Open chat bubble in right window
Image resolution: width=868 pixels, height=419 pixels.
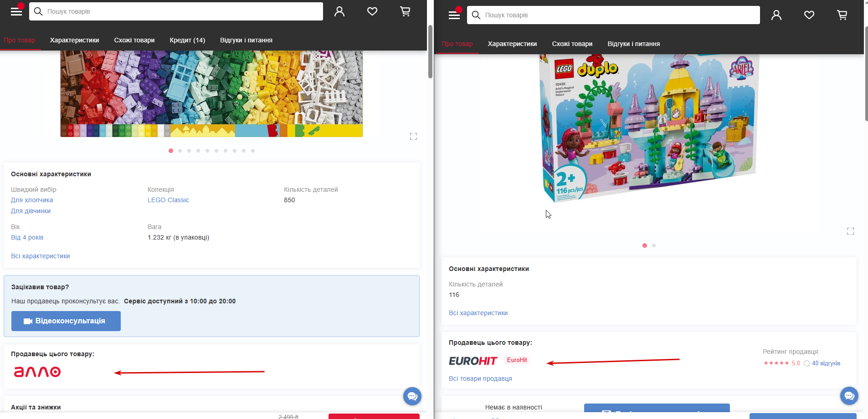(849, 396)
